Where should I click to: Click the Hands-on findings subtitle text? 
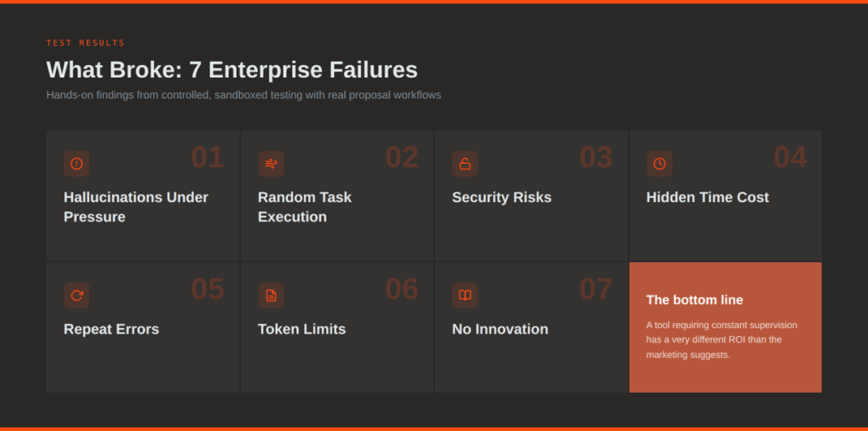click(x=243, y=95)
